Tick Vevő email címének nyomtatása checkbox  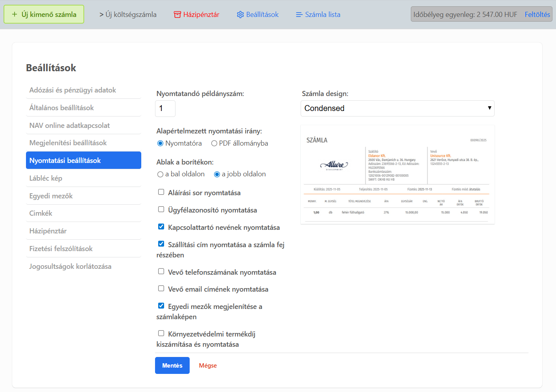(x=161, y=288)
